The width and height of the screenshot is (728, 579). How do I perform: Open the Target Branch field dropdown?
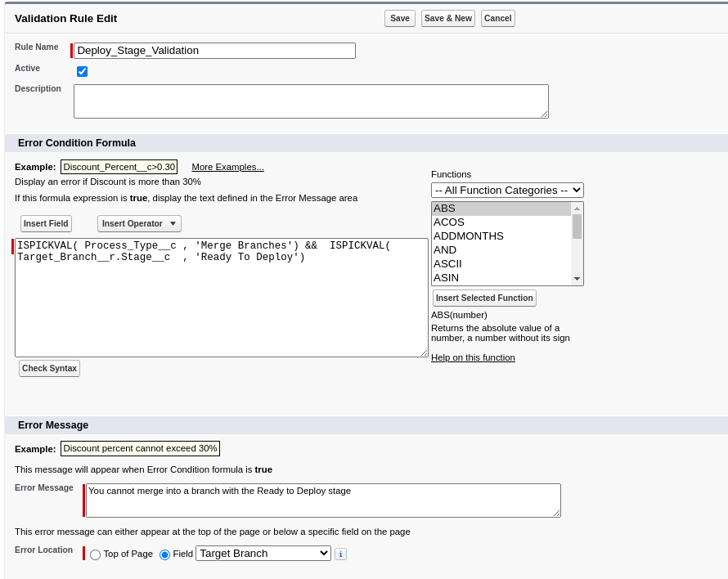(263, 554)
